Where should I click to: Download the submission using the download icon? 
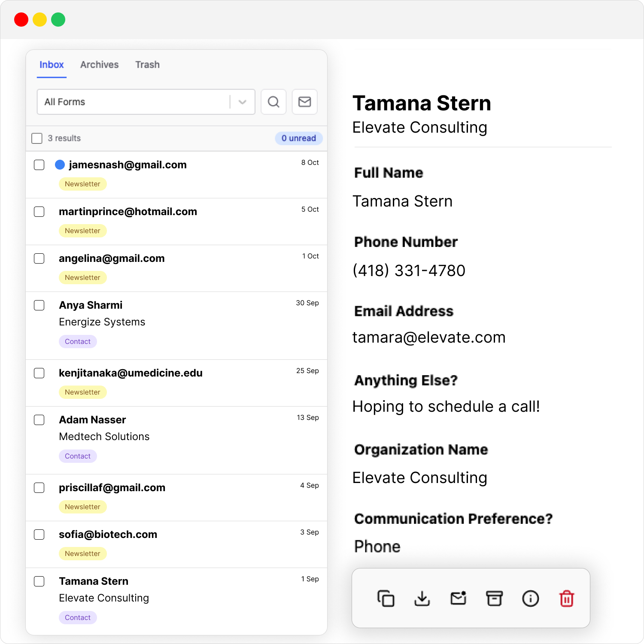[422, 598]
